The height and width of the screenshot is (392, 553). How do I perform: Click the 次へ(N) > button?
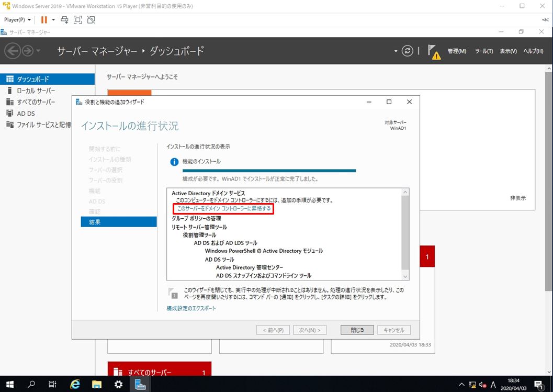[310, 330]
